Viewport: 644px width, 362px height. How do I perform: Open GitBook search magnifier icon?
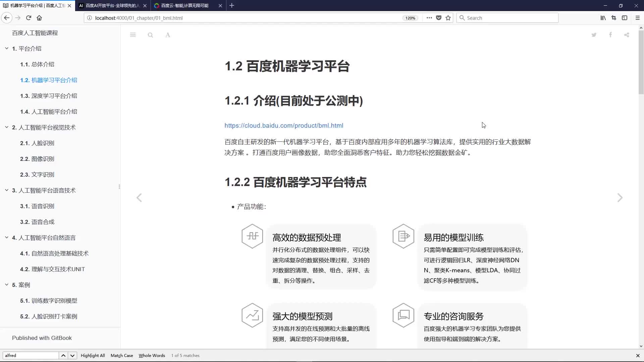(150, 35)
